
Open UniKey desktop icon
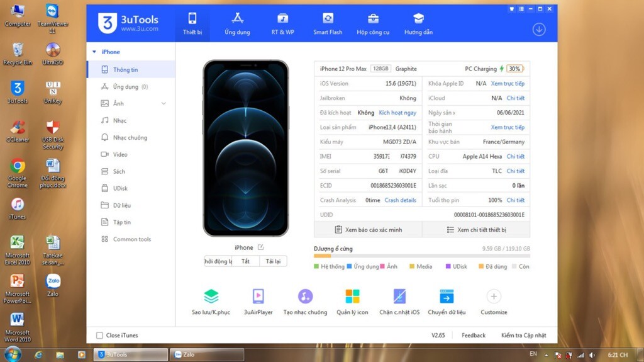[x=53, y=93]
